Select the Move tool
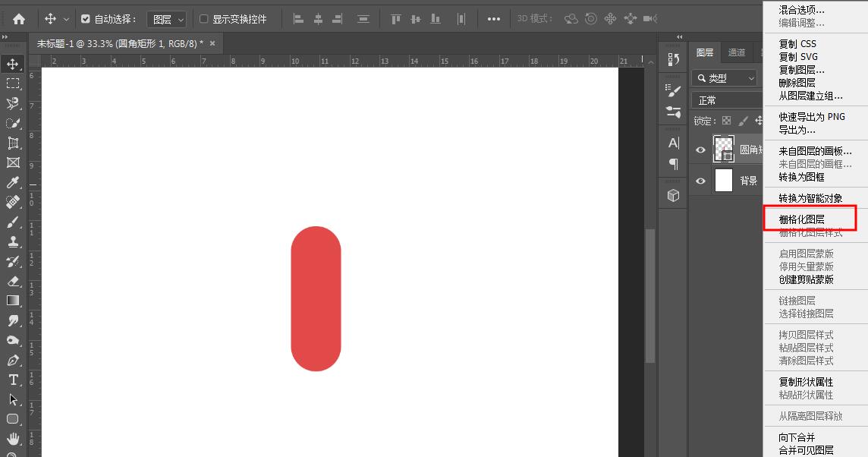Screen dimensions: 868x457 click(12, 64)
